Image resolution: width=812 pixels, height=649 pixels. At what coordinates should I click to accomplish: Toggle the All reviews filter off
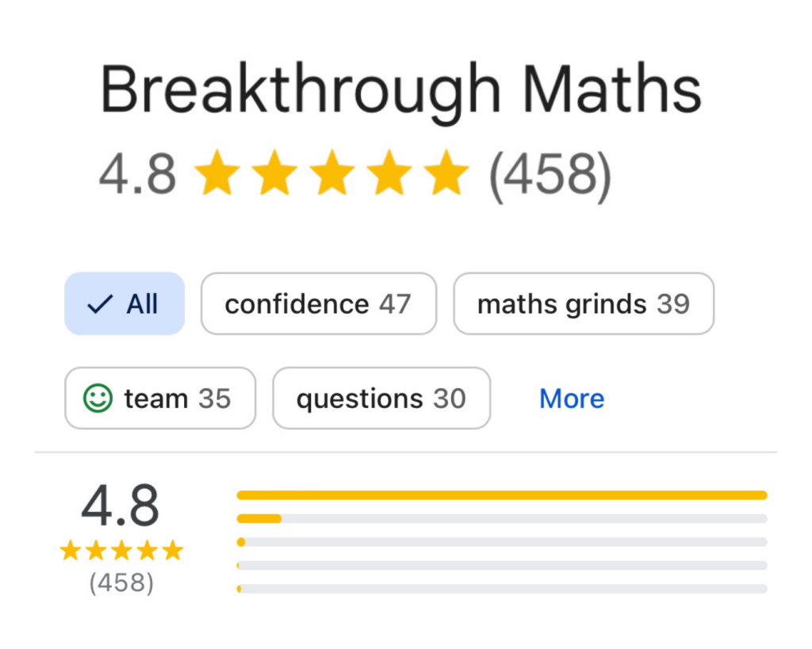click(124, 303)
